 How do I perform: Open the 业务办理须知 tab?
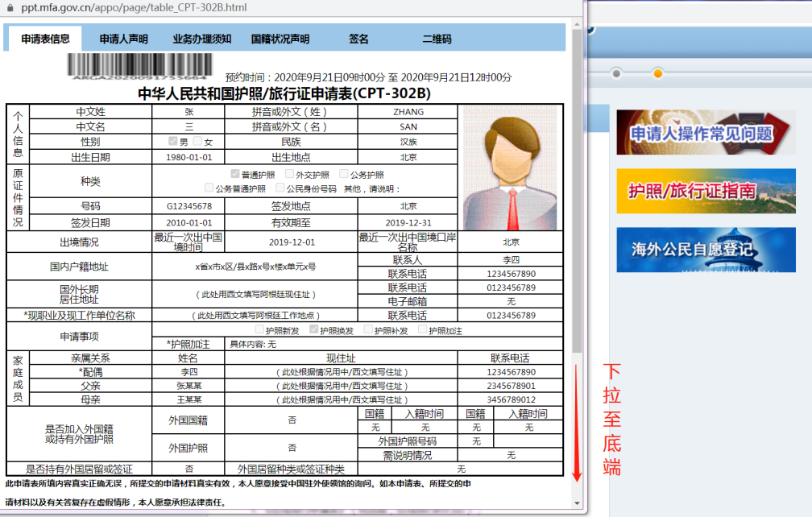click(x=202, y=39)
